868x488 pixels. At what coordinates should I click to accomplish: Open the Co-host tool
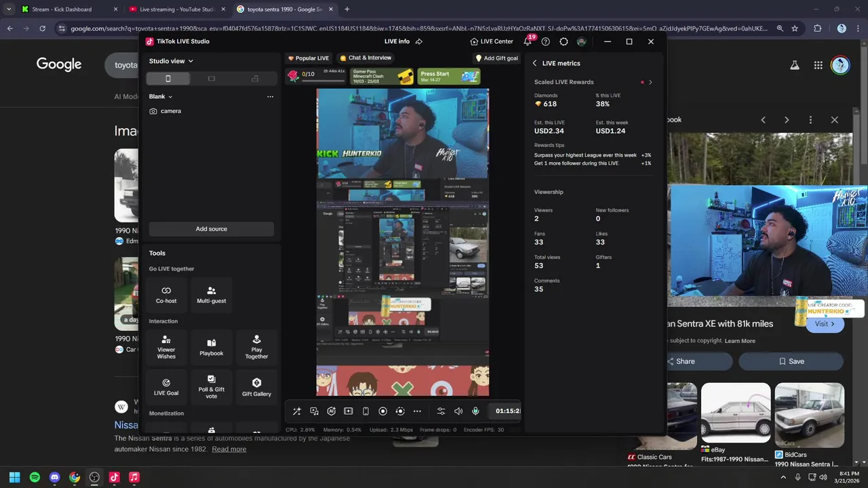166,295
